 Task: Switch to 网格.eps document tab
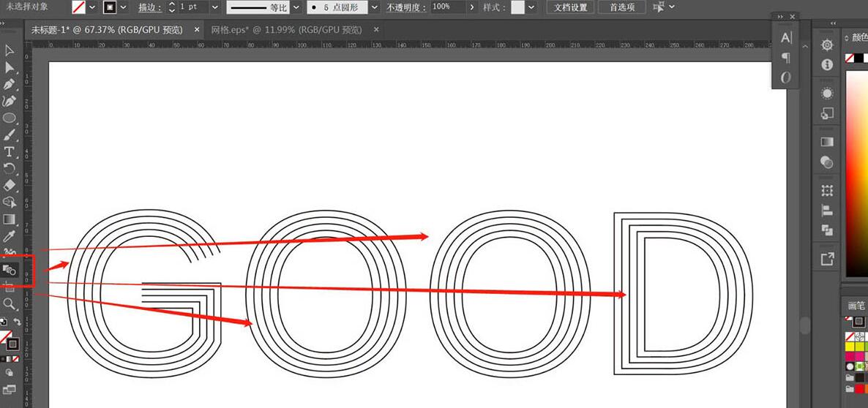[286, 30]
